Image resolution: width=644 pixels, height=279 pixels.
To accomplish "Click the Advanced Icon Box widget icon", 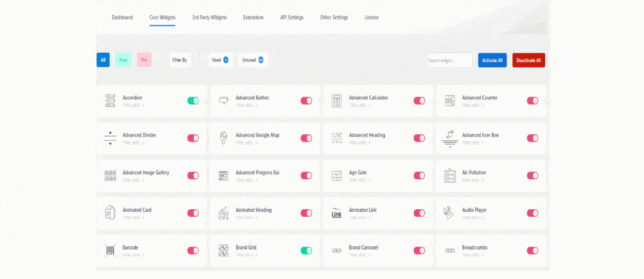I will pos(450,139).
